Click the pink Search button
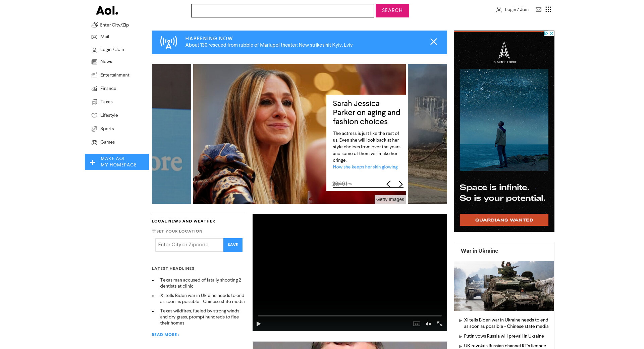 click(392, 11)
